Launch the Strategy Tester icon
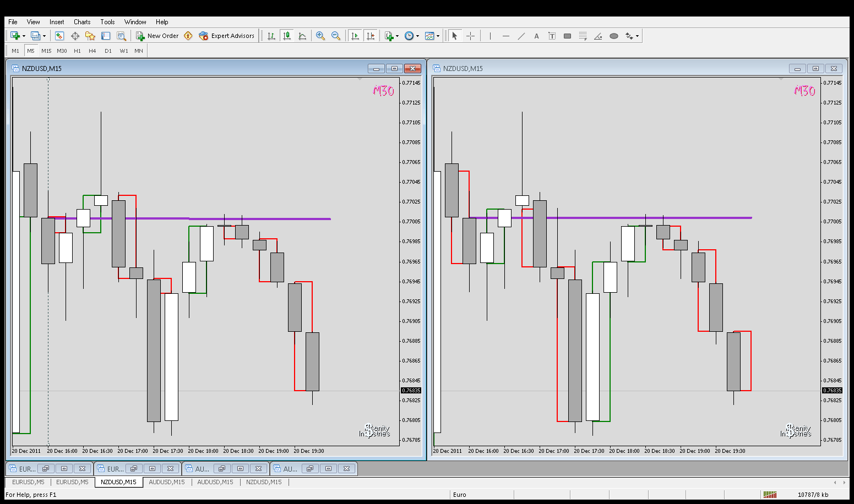Viewport: 854px width, 504px height. coord(121,36)
